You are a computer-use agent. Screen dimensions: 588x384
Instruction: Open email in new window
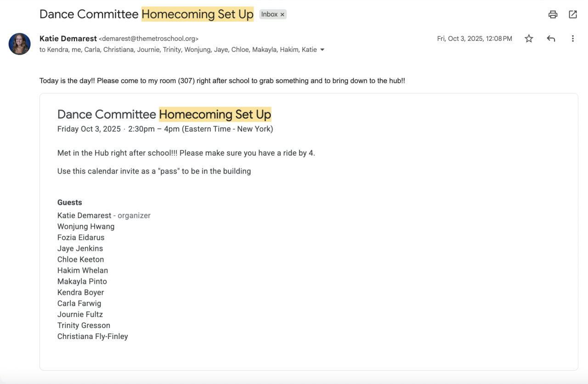(573, 14)
